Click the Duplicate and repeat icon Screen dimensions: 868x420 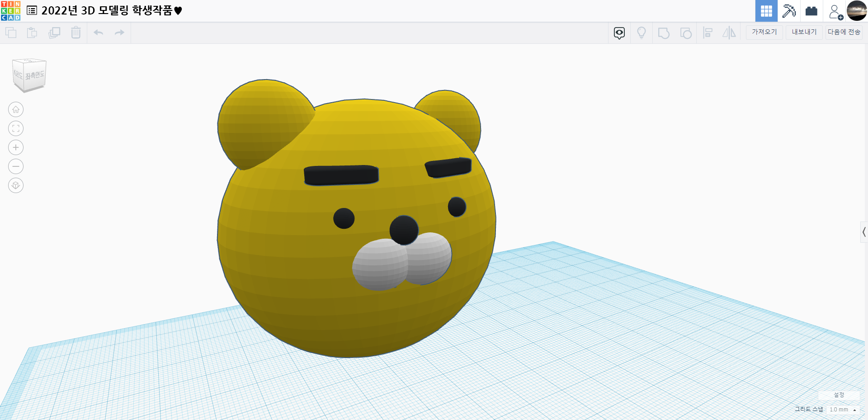point(54,33)
